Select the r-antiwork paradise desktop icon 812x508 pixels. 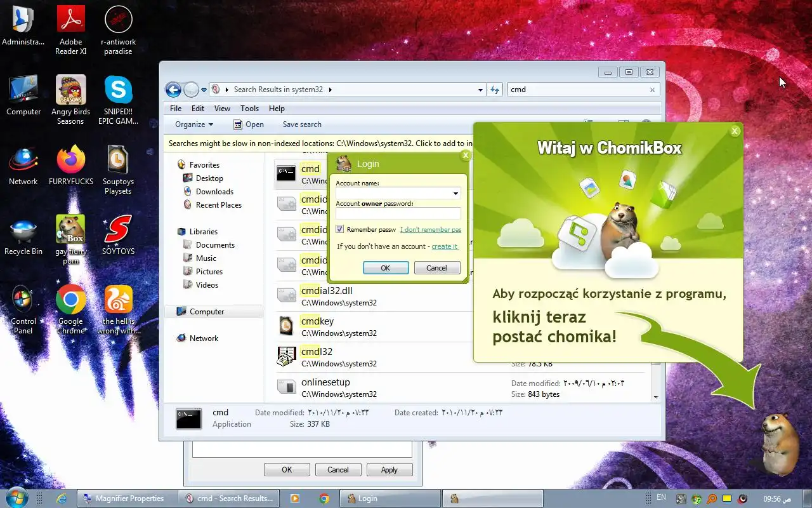pyautogui.click(x=118, y=30)
